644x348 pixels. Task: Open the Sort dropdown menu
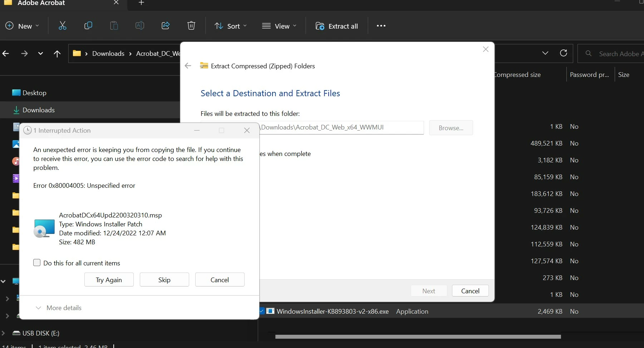[231, 26]
